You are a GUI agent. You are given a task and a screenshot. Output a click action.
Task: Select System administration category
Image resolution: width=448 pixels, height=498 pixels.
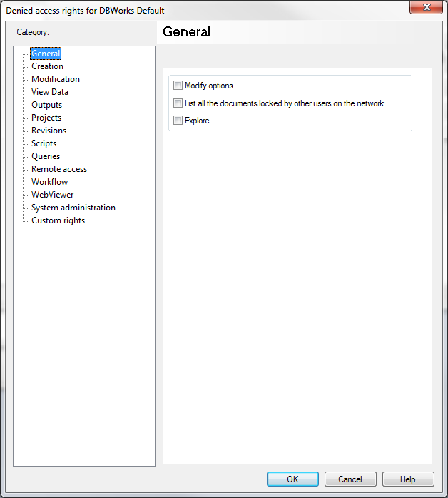tap(73, 208)
